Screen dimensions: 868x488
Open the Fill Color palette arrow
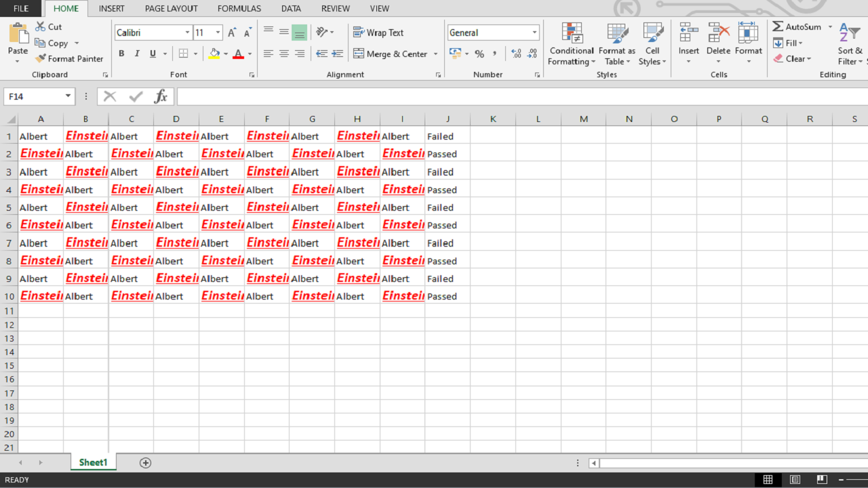pyautogui.click(x=225, y=54)
